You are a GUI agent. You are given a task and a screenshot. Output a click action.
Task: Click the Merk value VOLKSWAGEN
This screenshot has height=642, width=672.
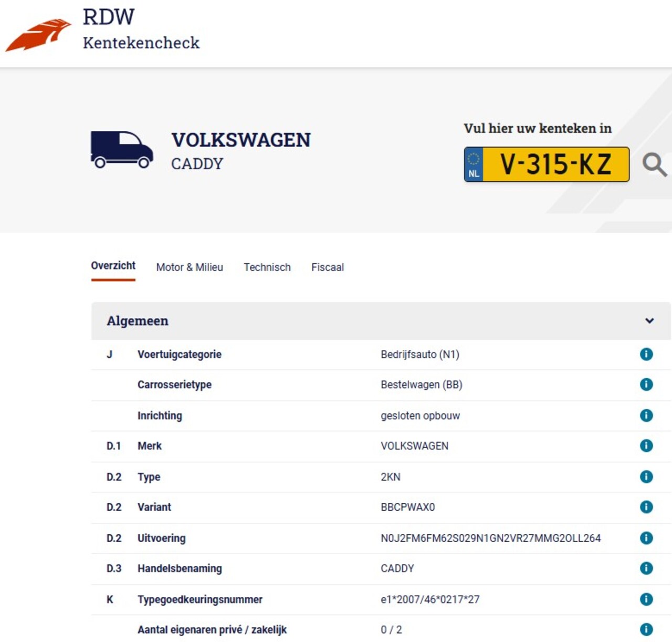pyautogui.click(x=415, y=446)
